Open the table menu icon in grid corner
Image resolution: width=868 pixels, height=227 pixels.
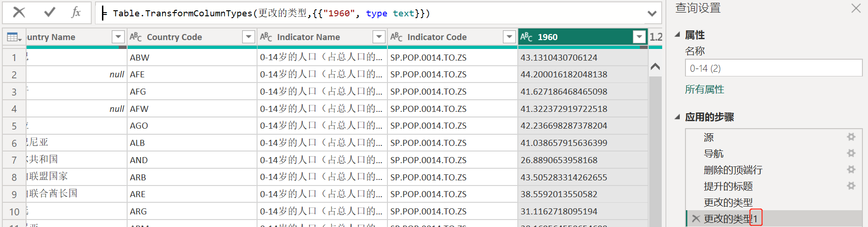[x=14, y=37]
